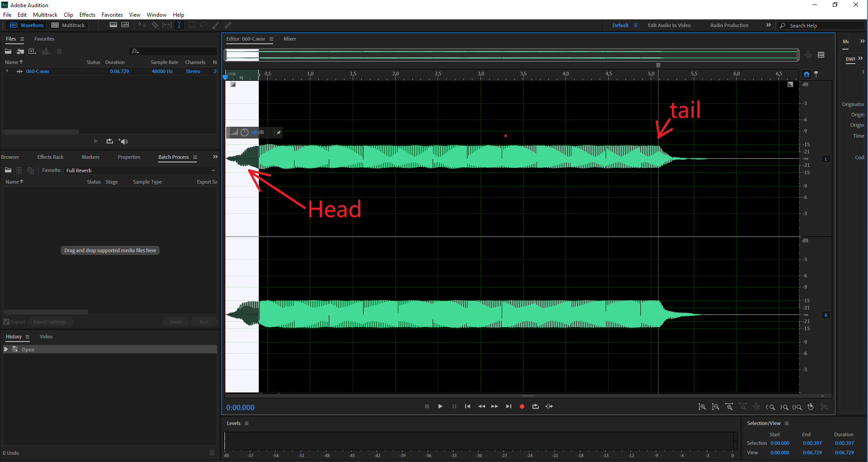Screen dimensions: 868x462
Task: Select the Default workspace
Action: pos(620,25)
